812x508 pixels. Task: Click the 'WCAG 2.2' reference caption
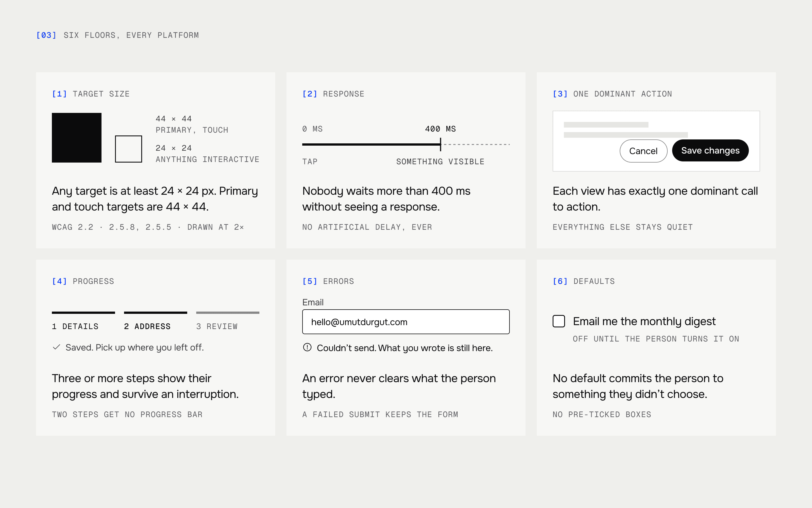(148, 227)
